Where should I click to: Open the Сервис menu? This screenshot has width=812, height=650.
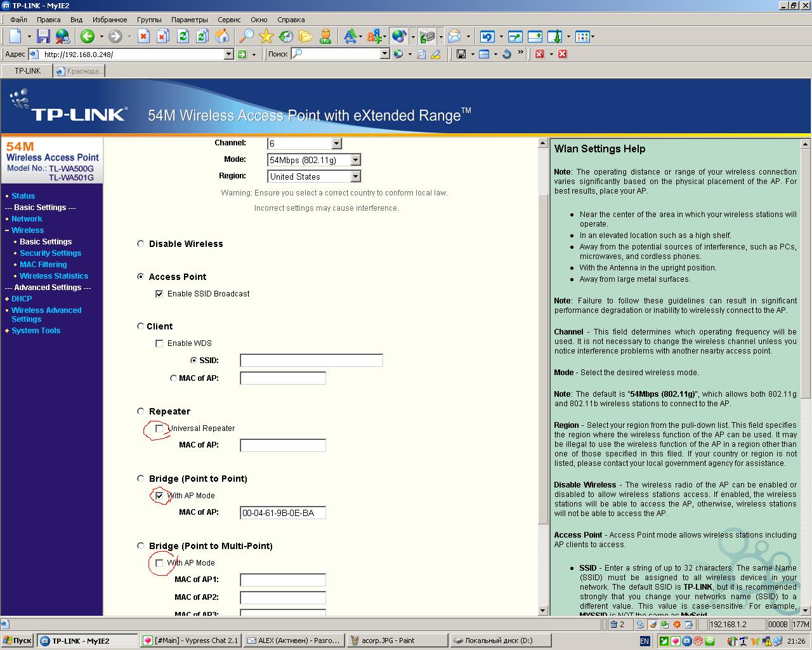[229, 20]
